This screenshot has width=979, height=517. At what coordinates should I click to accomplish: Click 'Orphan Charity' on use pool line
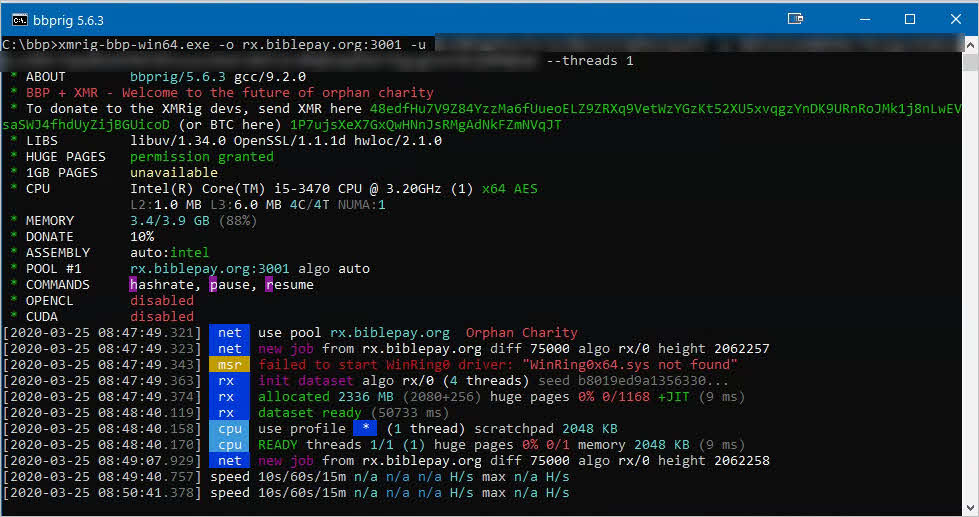coord(521,333)
